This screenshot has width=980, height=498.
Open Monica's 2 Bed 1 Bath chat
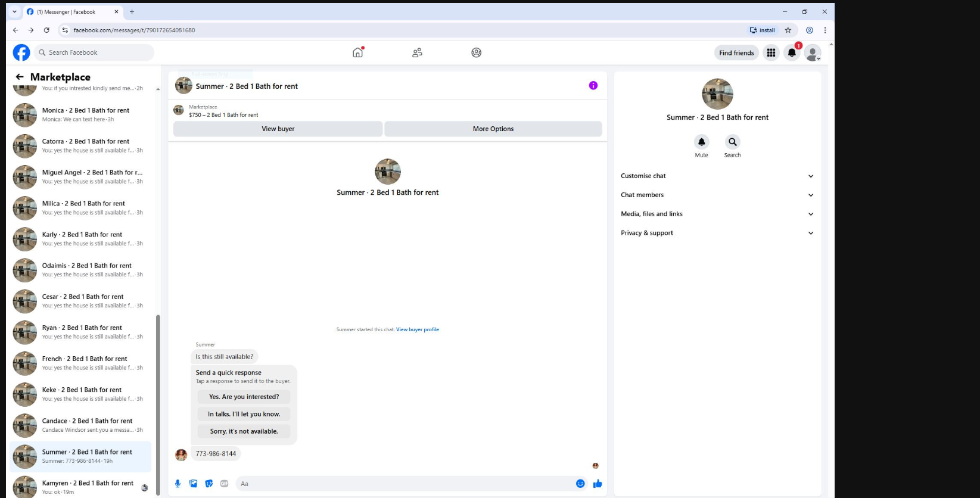tap(80, 115)
